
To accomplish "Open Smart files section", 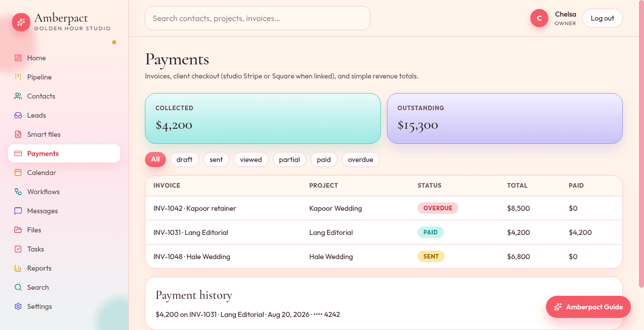I will [64, 134].
